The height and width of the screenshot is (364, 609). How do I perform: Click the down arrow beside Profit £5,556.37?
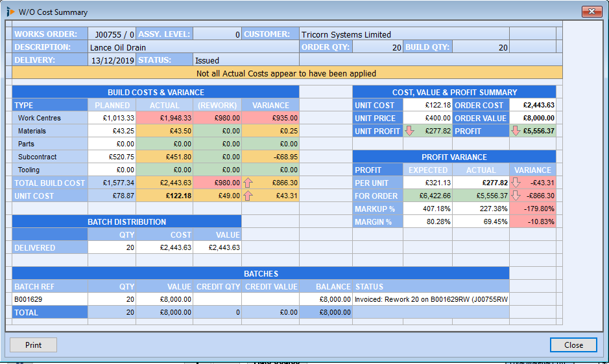516,131
